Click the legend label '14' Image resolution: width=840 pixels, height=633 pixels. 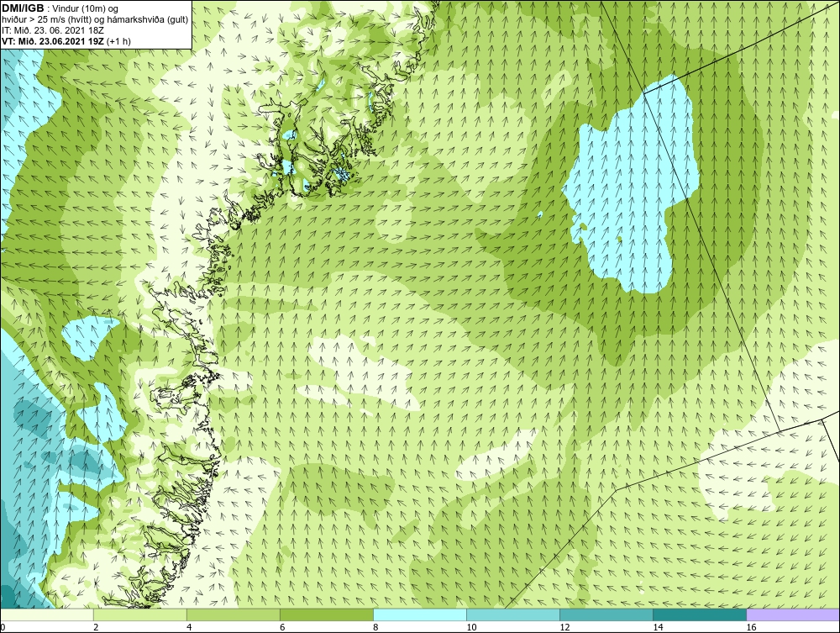(x=658, y=627)
